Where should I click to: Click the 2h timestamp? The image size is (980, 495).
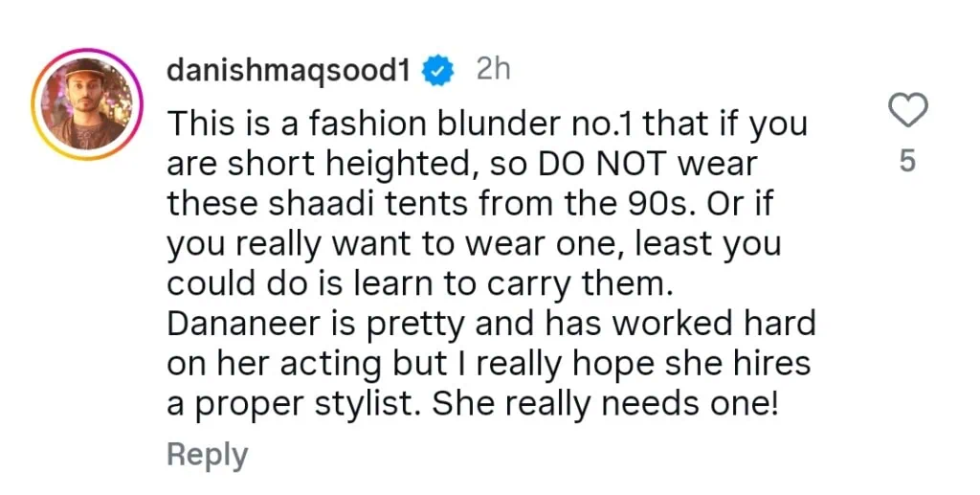coord(493,70)
